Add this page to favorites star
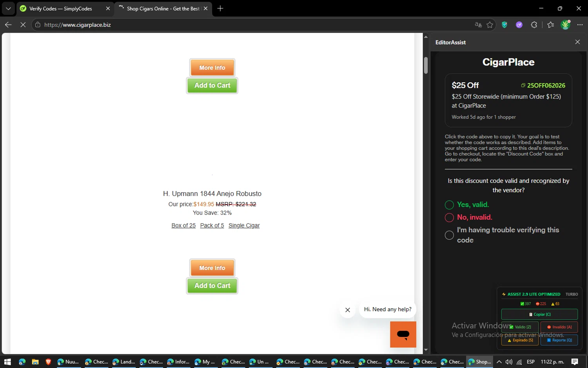The image size is (588, 368). (490, 25)
